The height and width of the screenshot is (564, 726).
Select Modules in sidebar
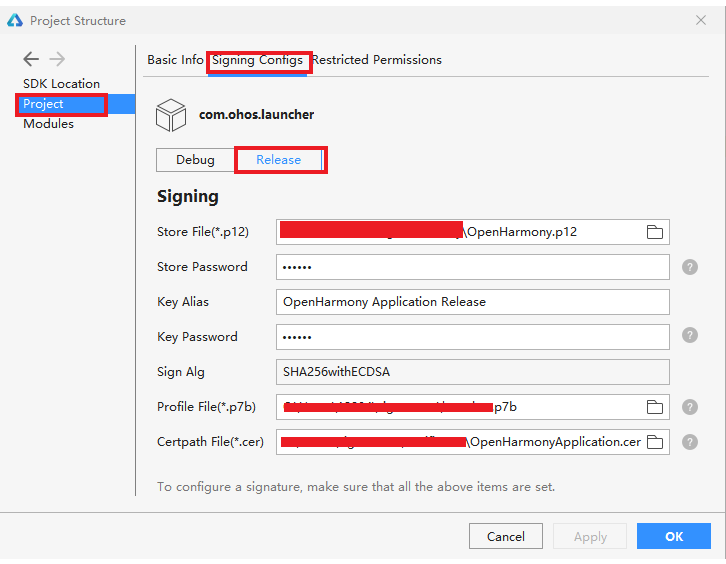coord(49,124)
